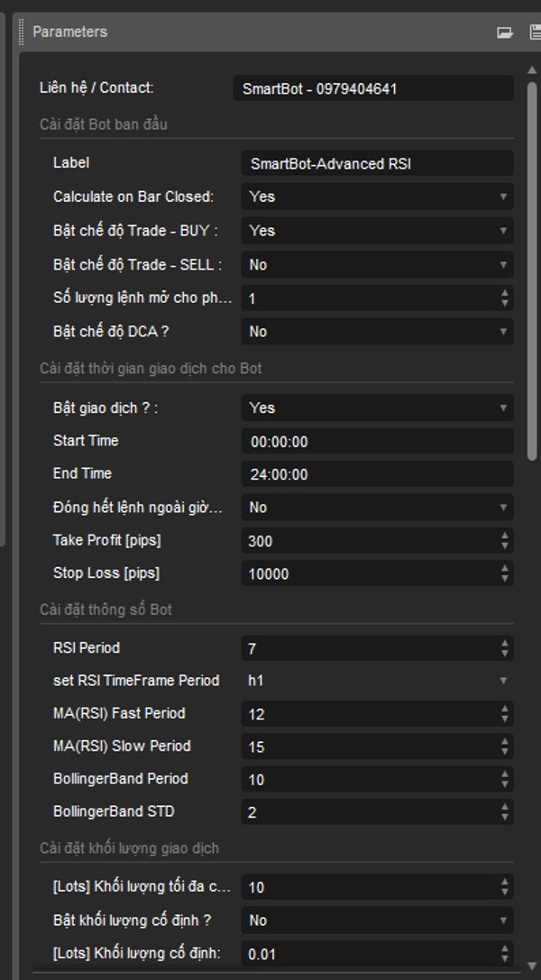The height and width of the screenshot is (980, 541).
Task: Increase the Take Profit pips value
Action: (x=504, y=536)
